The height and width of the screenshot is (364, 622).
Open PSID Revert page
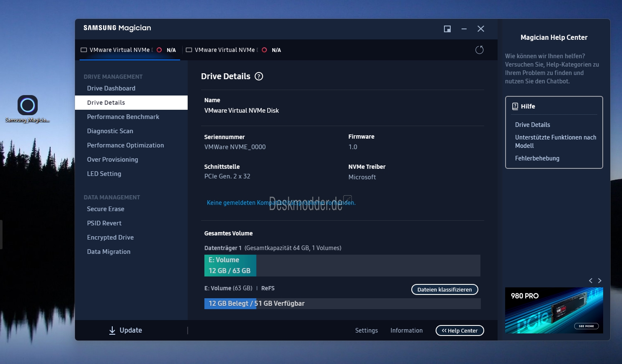pos(131,223)
